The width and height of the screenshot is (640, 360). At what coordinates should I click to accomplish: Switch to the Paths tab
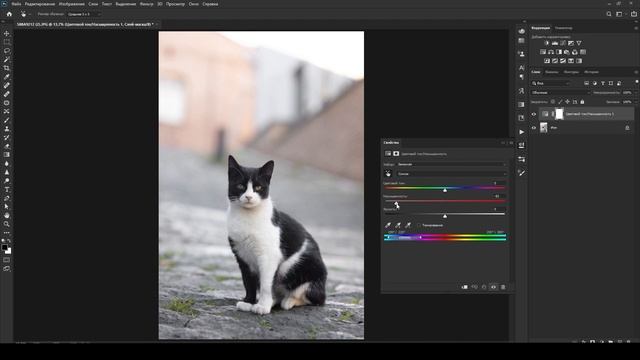coord(571,72)
